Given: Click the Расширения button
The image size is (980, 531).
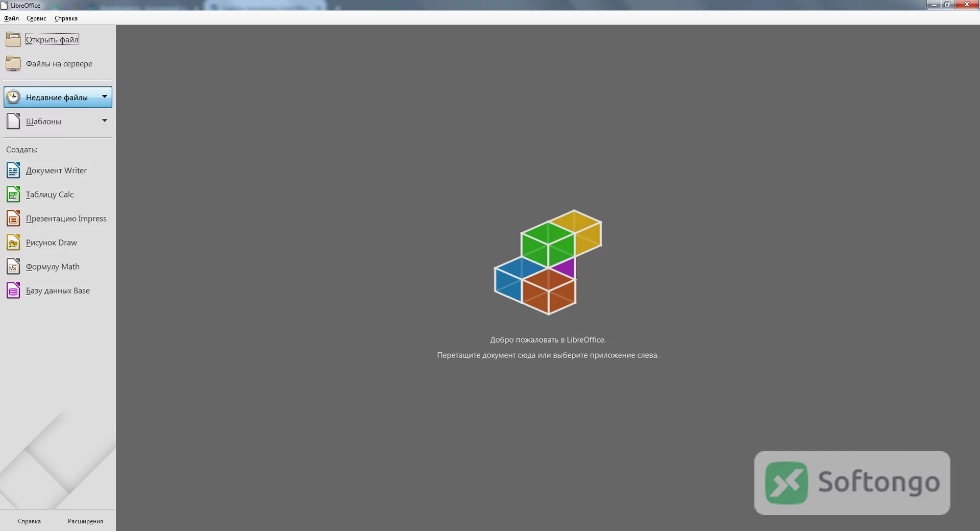Looking at the screenshot, I should 85,521.
